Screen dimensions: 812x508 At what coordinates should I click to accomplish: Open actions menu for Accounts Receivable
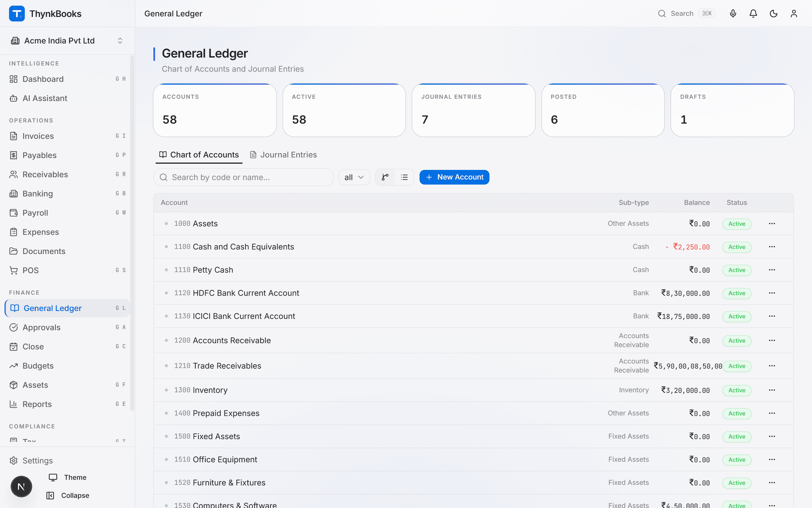point(772,341)
